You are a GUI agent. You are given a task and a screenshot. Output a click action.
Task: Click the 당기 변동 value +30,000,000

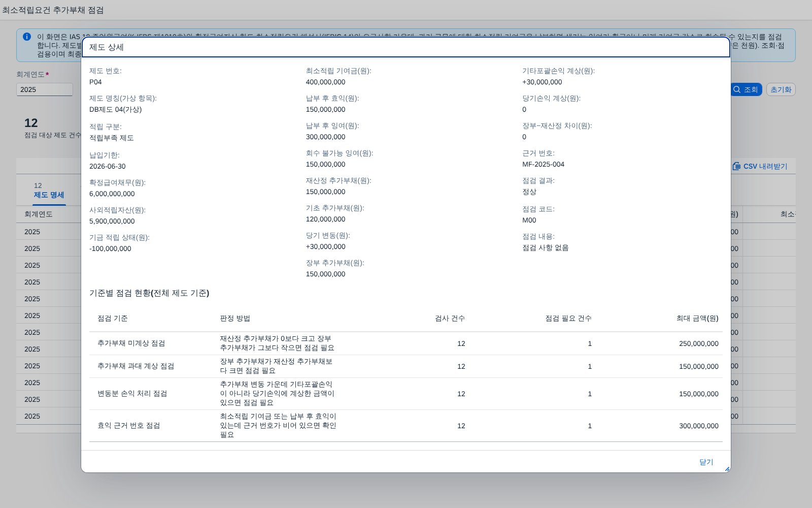tap(326, 246)
